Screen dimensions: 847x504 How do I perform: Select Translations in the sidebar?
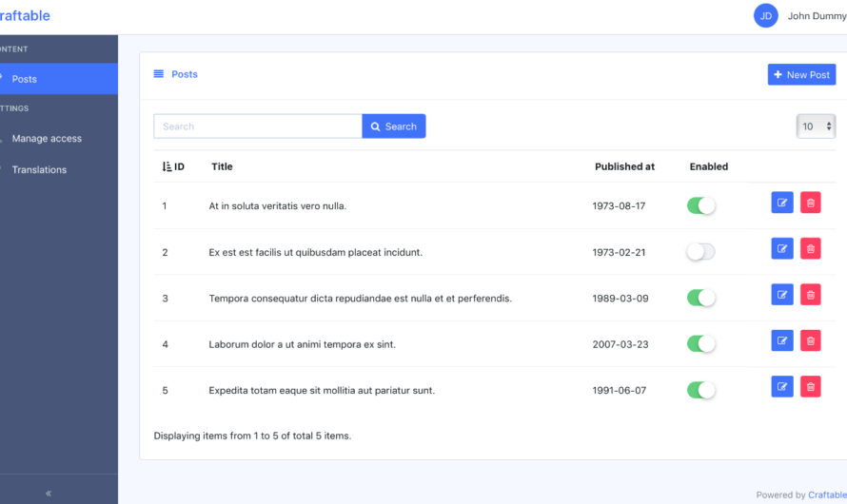(39, 170)
